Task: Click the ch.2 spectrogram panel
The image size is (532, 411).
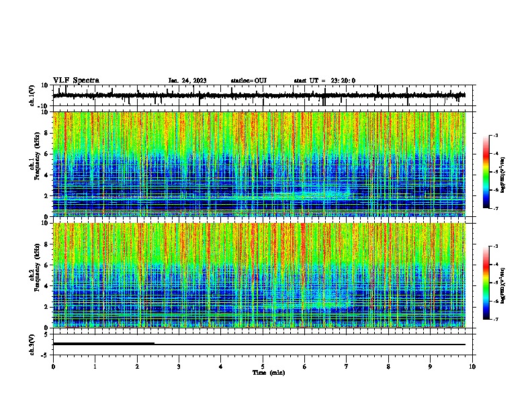Action: [263, 275]
